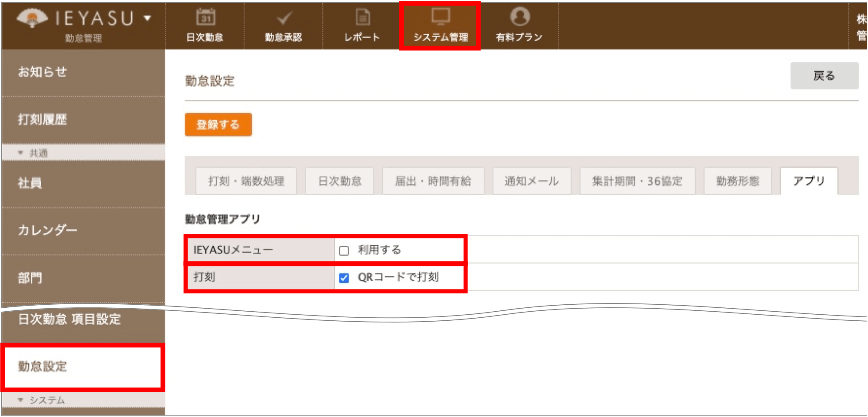The height and width of the screenshot is (417, 868).
Task: Switch to 打刻・端数処理 tab
Action: tap(246, 181)
